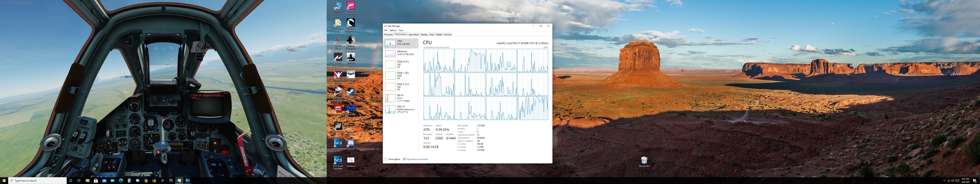
Task: Select the Performance tab
Action: coord(401,34)
